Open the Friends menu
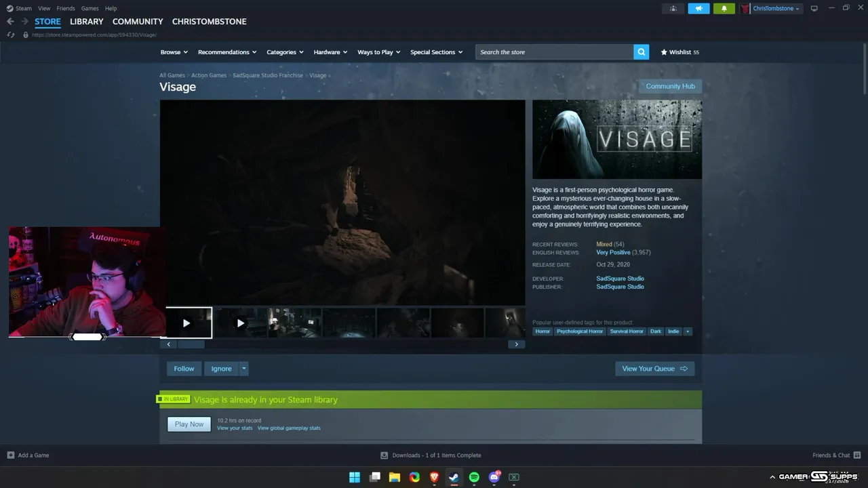 coord(66,8)
